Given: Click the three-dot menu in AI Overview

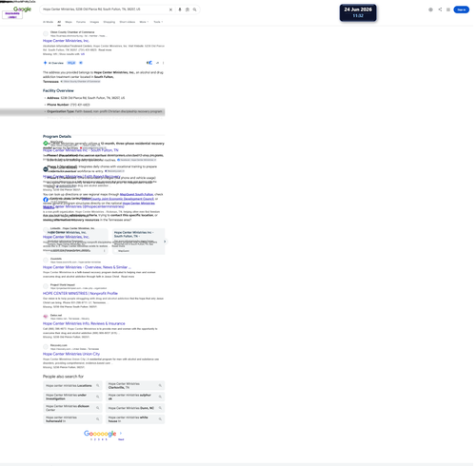Looking at the screenshot, I should (x=163, y=63).
